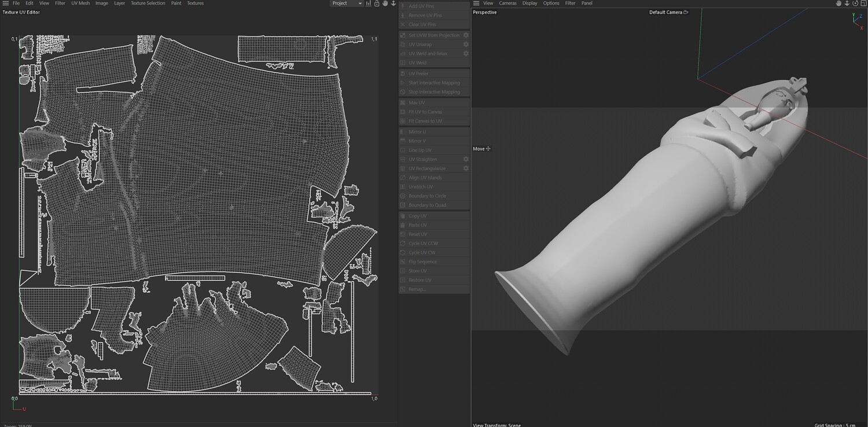Image resolution: width=868 pixels, height=427 pixels.
Task: Open the File menu
Action: [x=16, y=3]
